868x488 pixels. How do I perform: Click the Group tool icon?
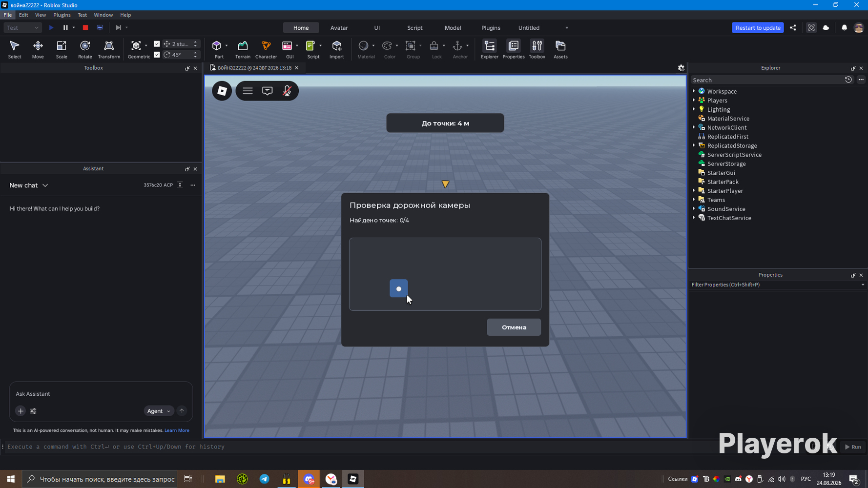(411, 46)
